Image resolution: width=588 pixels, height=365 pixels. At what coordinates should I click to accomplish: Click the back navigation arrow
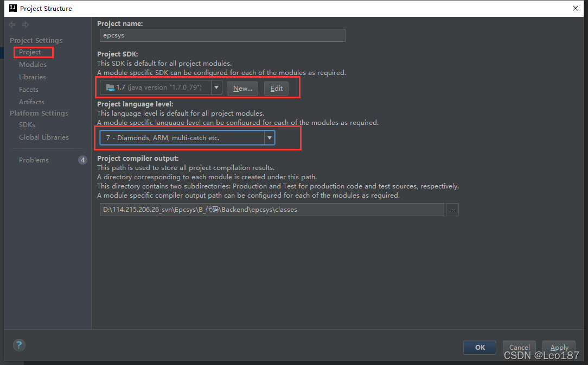[x=12, y=25]
